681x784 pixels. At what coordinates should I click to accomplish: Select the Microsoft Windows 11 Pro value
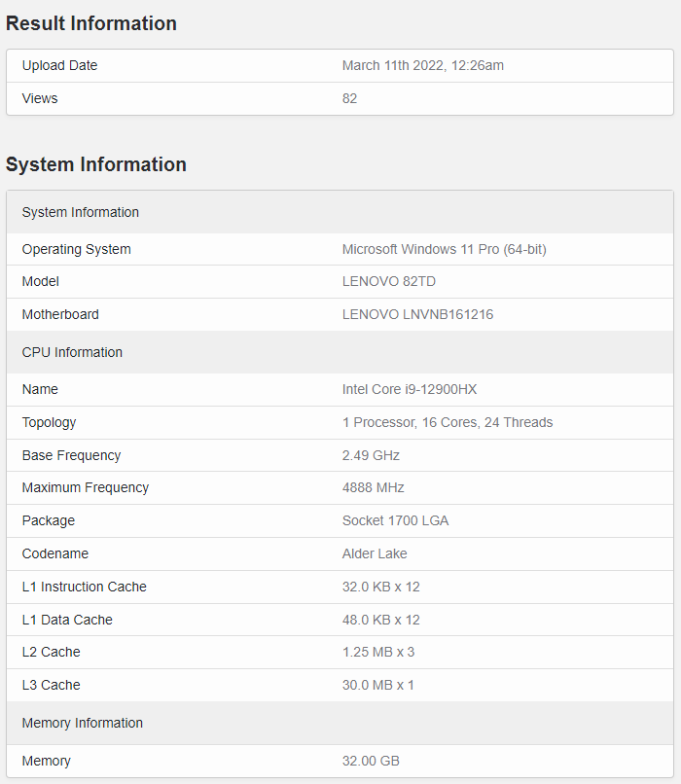click(x=444, y=249)
